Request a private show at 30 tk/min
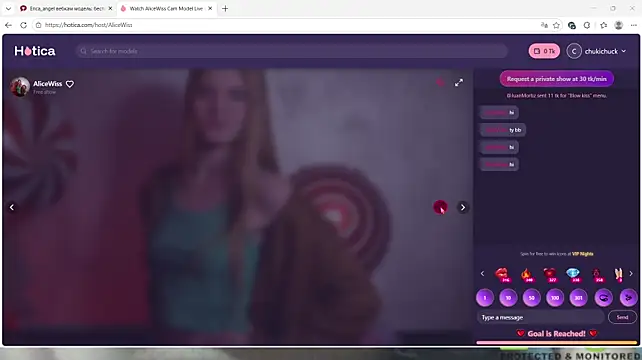This screenshot has width=642, height=360. 556,79
